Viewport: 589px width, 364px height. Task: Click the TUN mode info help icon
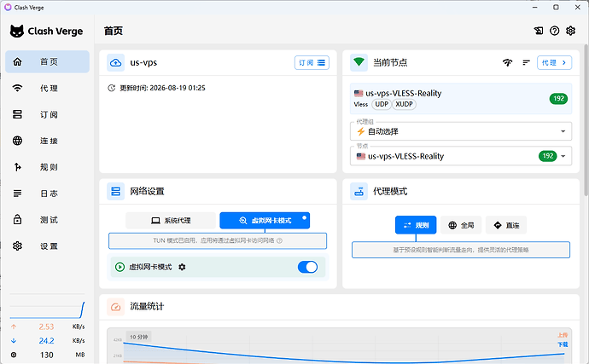[x=279, y=241]
